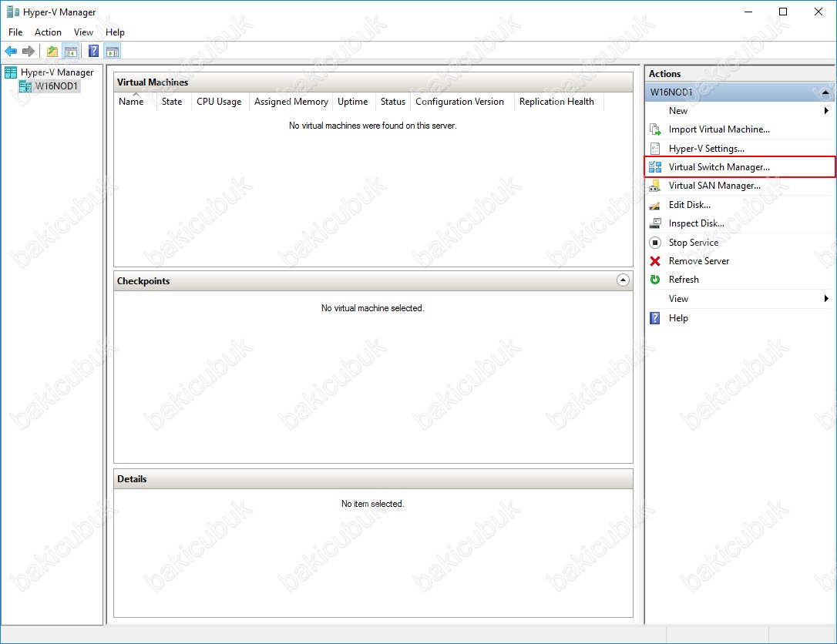The width and height of the screenshot is (837, 644).
Task: Toggle the Show/Hide Console Tree icon
Action: 70,51
